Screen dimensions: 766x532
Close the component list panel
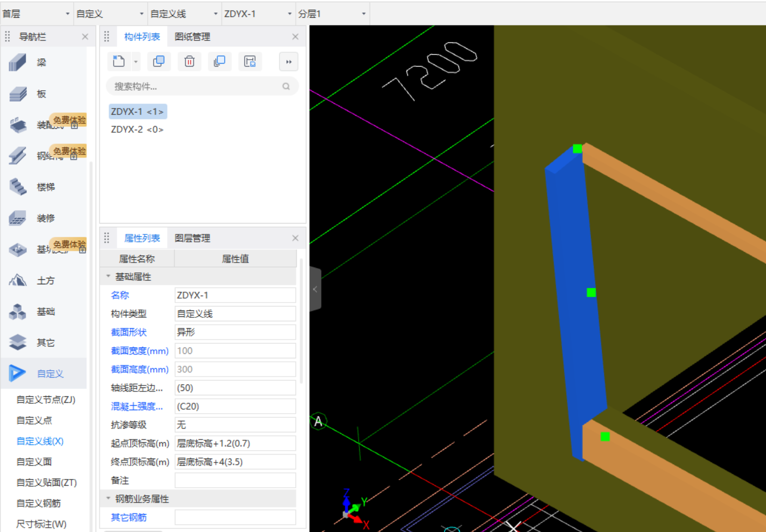(295, 37)
